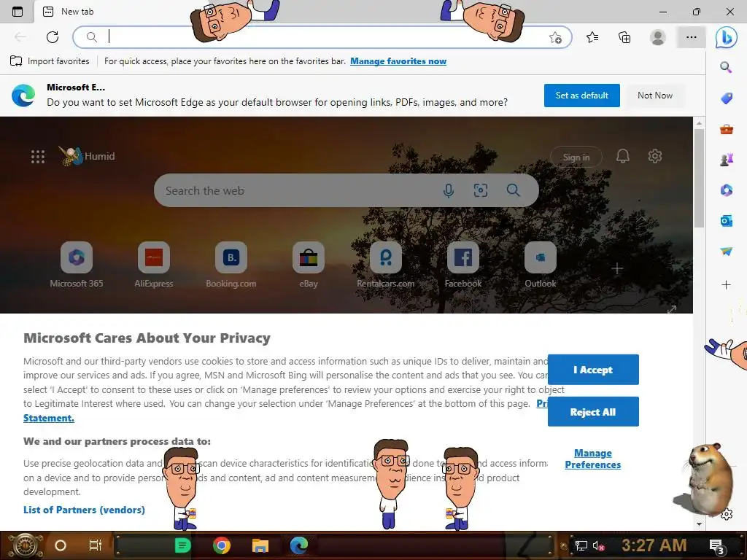
Task: Open Rentalcars.com quick link
Action: [386, 265]
